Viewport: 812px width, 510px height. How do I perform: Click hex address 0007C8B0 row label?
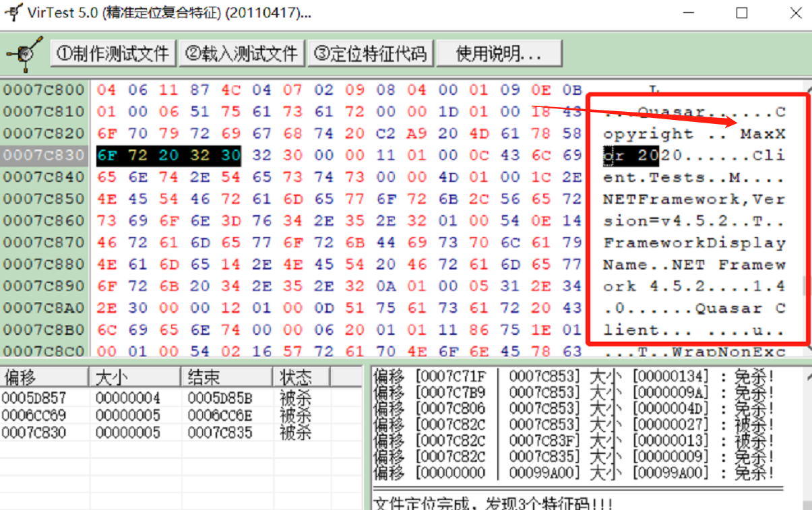coord(44,329)
